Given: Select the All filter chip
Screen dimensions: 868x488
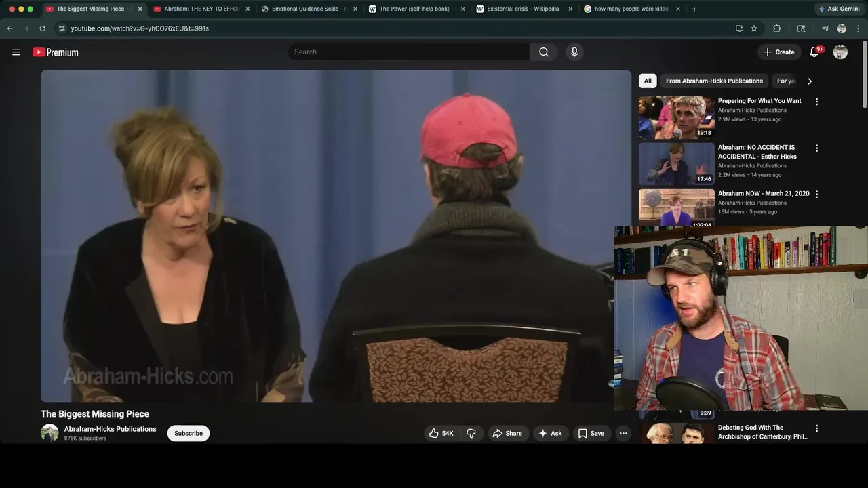Looking at the screenshot, I should click(x=648, y=81).
